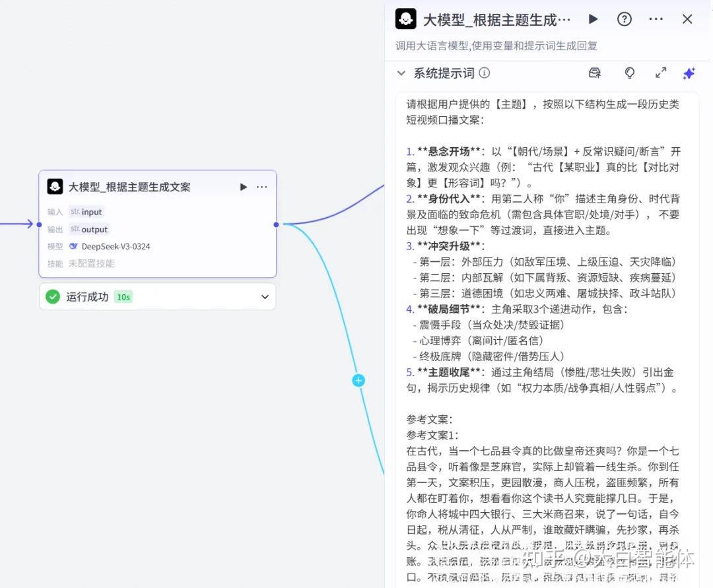Click 第一层:外部压力 bullet in prompt
The width and height of the screenshot is (713, 588).
coord(545,262)
